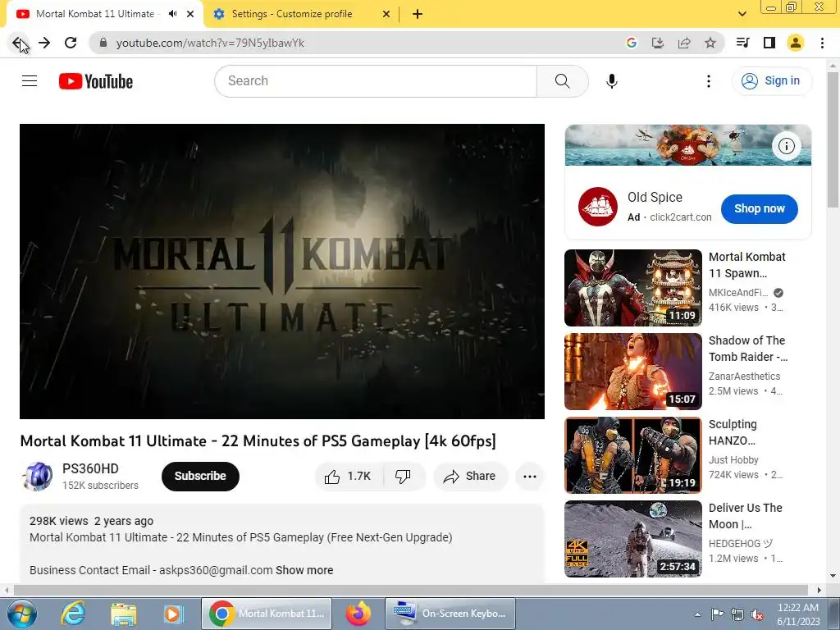This screenshot has height=630, width=840.
Task: Click the scroll down arrow of the page scrollbar
Action: (833, 576)
